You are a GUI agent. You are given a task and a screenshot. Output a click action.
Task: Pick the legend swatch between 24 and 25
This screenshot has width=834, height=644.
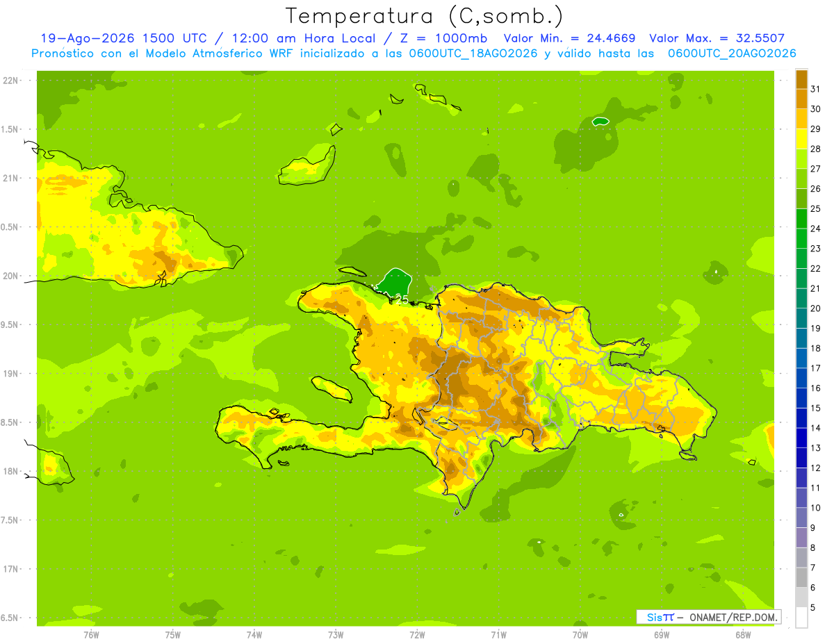coord(801,219)
